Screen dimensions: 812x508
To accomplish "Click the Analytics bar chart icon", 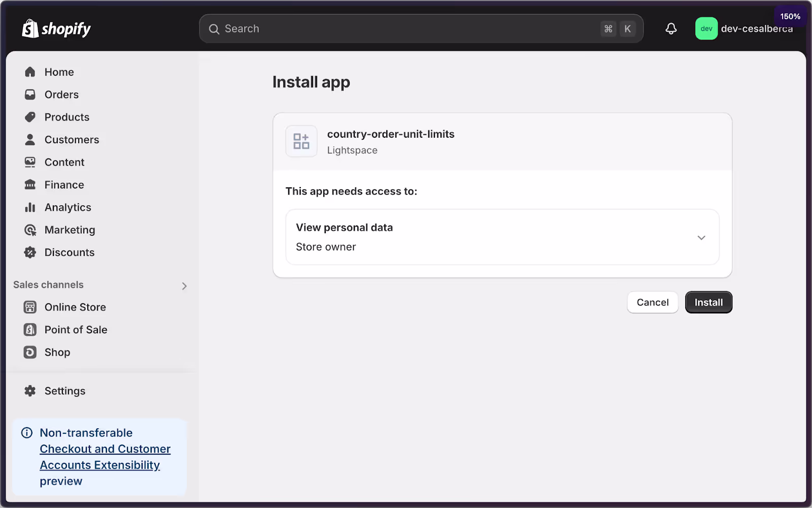I will click(30, 207).
